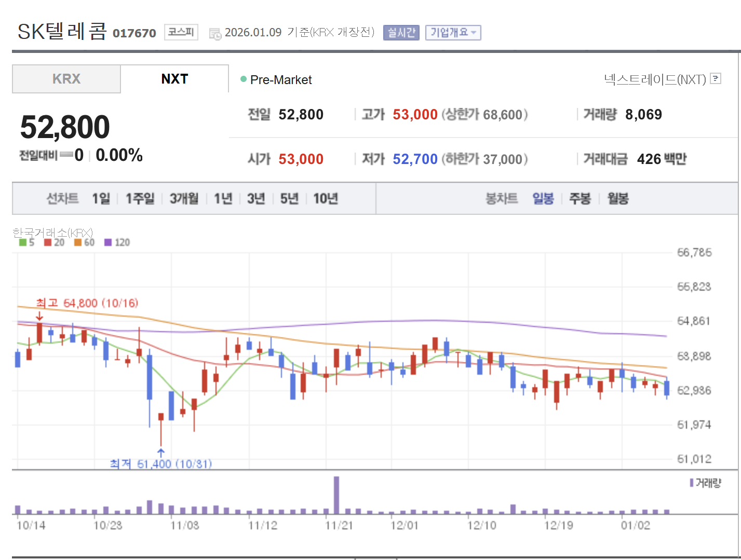Click the 거래량 volume legend marker

pos(692,483)
